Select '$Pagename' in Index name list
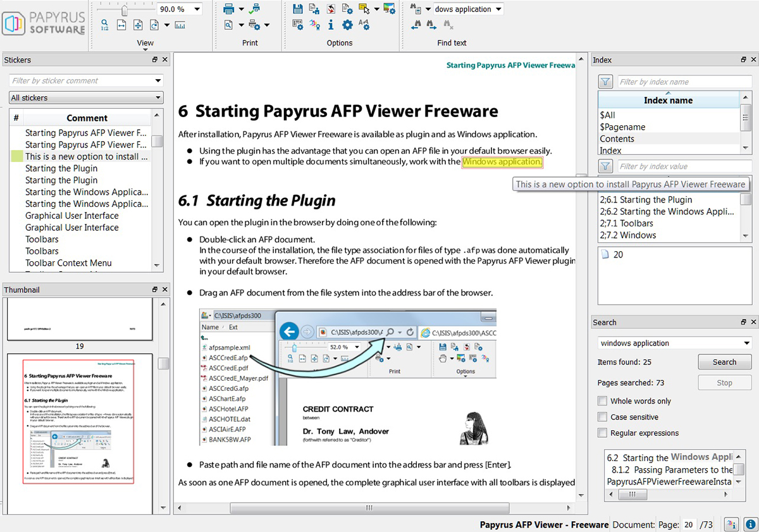The image size is (759, 532). coord(622,127)
